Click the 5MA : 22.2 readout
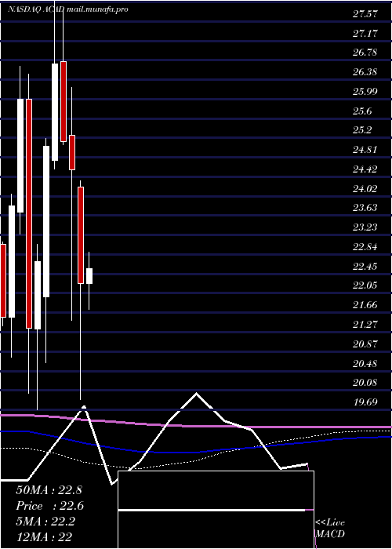 pyautogui.click(x=45, y=522)
